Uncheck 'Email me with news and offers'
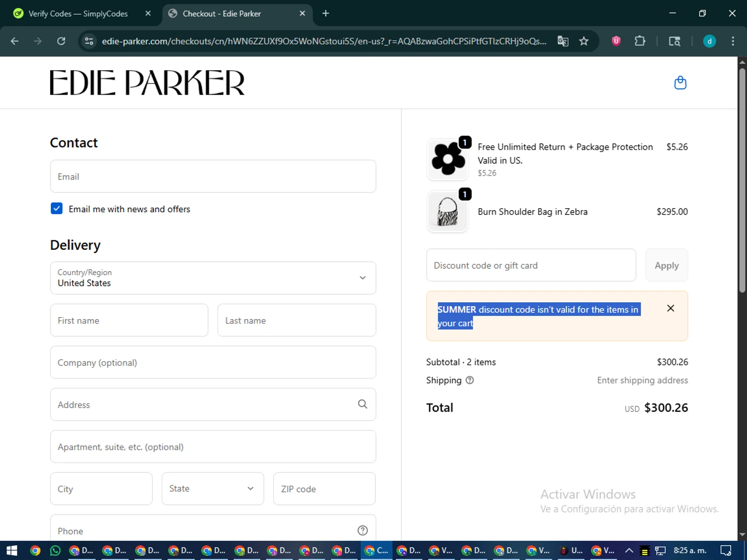747x560 pixels. point(57,209)
